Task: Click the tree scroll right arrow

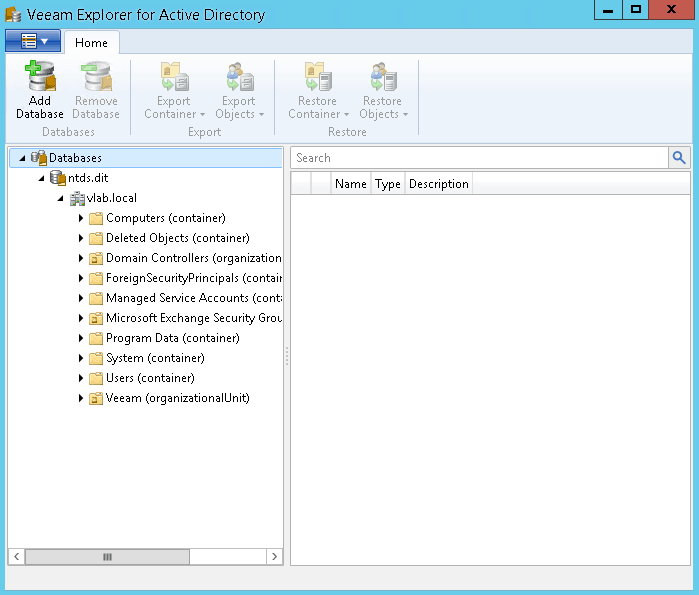Action: point(274,557)
